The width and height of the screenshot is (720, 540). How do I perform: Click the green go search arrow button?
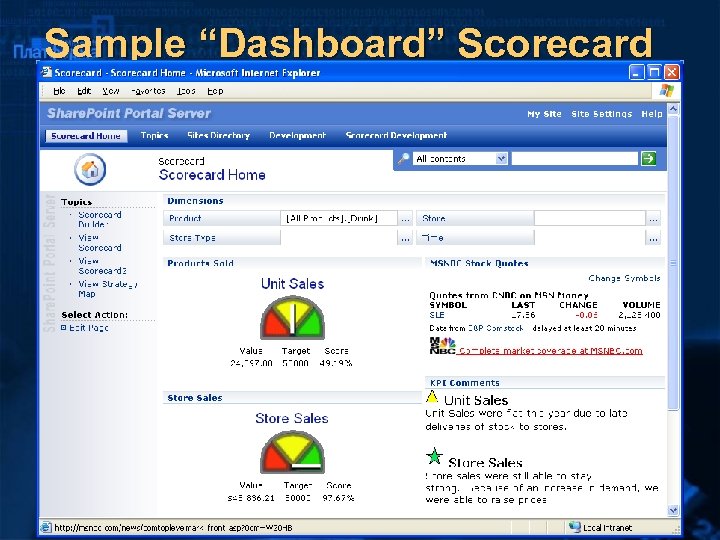pyautogui.click(x=648, y=158)
